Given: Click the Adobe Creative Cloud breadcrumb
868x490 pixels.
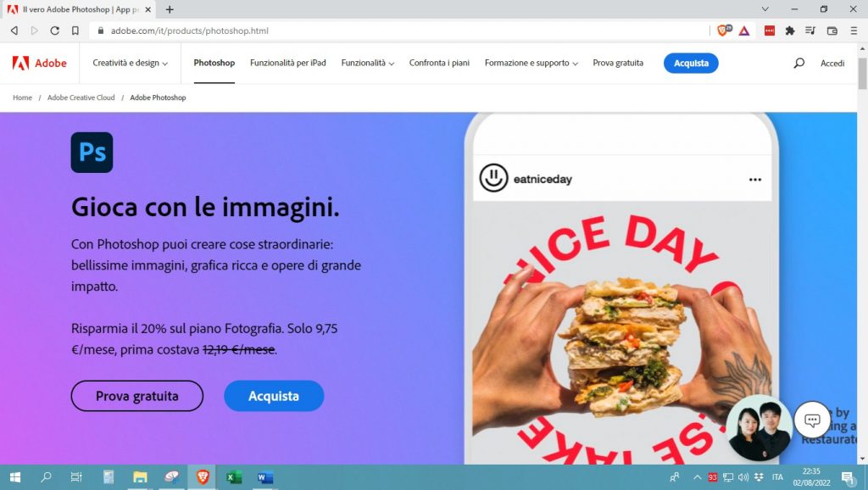Looking at the screenshot, I should pyautogui.click(x=81, y=97).
